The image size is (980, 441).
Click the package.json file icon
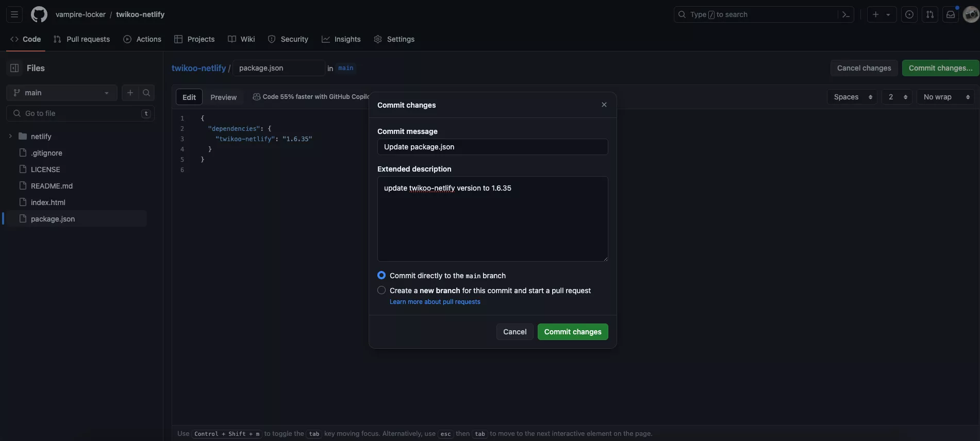pyautogui.click(x=23, y=219)
